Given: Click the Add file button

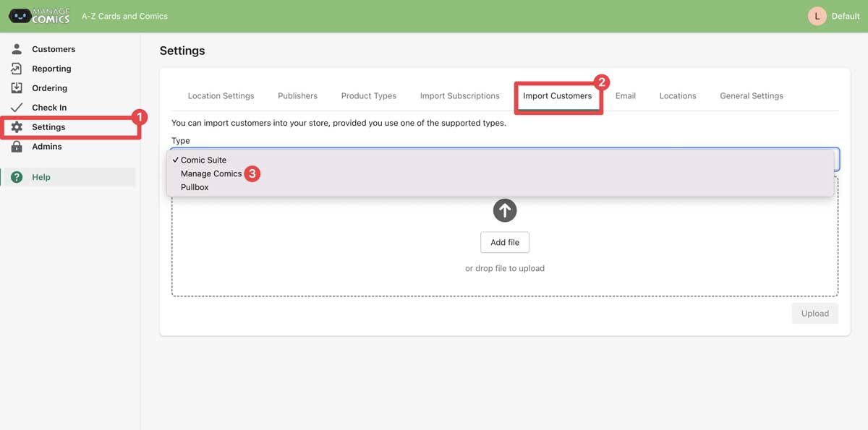Looking at the screenshot, I should [505, 242].
